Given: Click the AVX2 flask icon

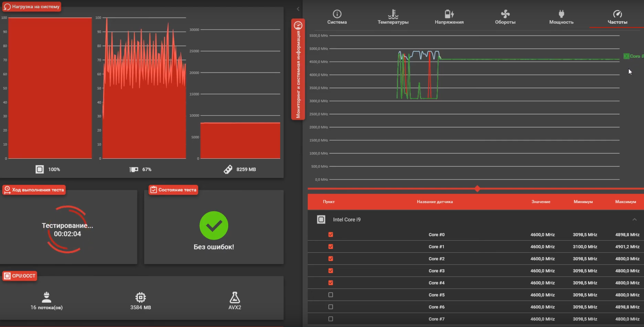Looking at the screenshot, I should pyautogui.click(x=234, y=298).
